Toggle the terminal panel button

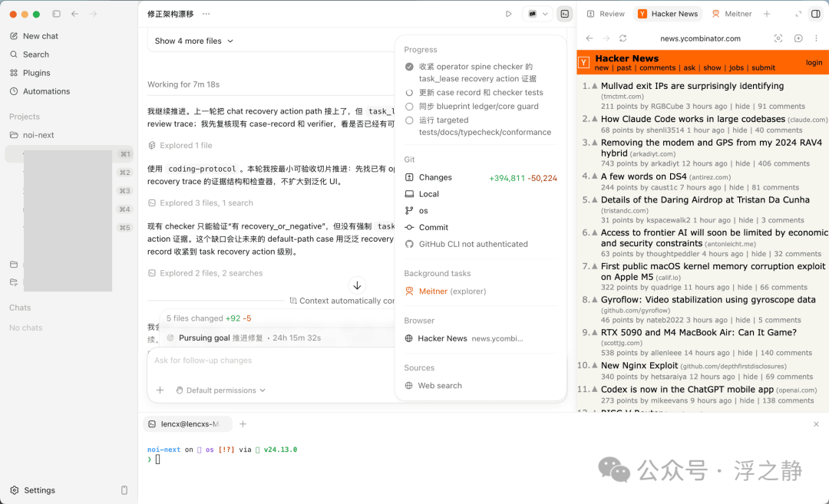pos(565,15)
